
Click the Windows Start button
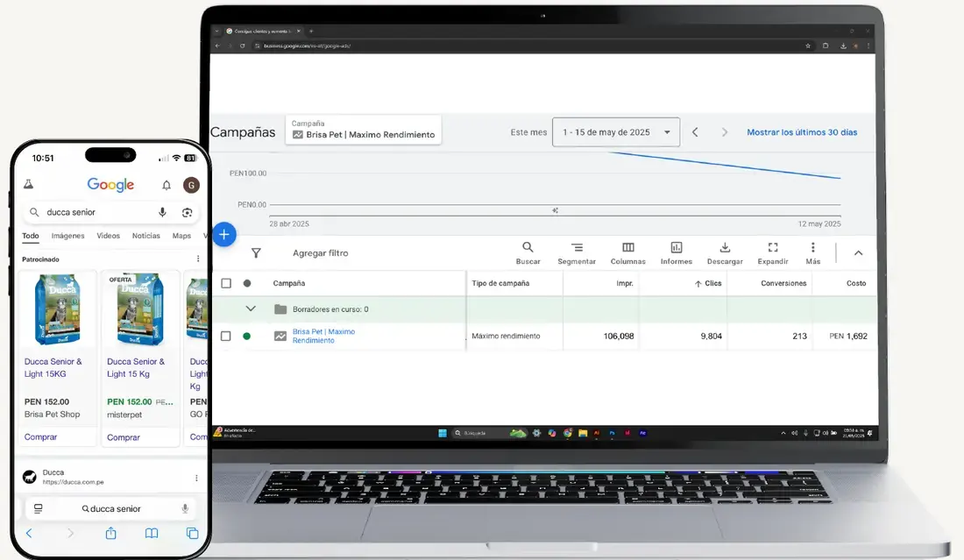tap(442, 433)
